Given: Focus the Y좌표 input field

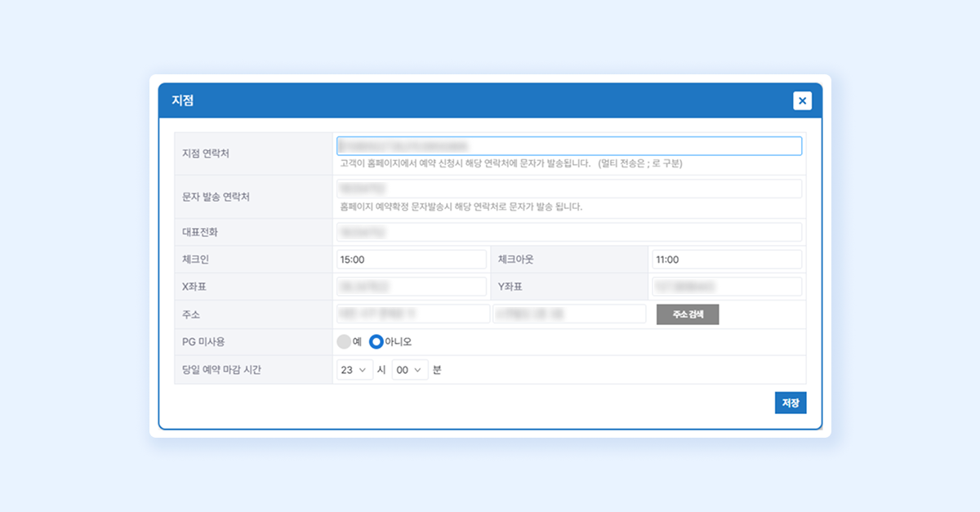Looking at the screenshot, I should (727, 287).
